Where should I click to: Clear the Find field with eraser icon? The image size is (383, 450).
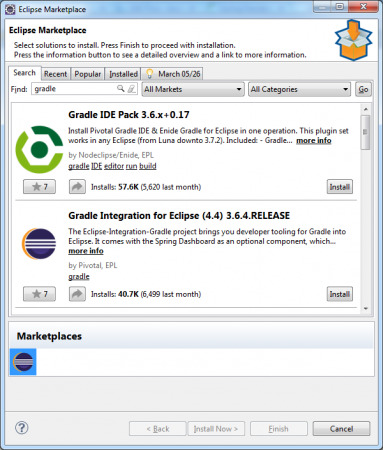click(x=132, y=89)
